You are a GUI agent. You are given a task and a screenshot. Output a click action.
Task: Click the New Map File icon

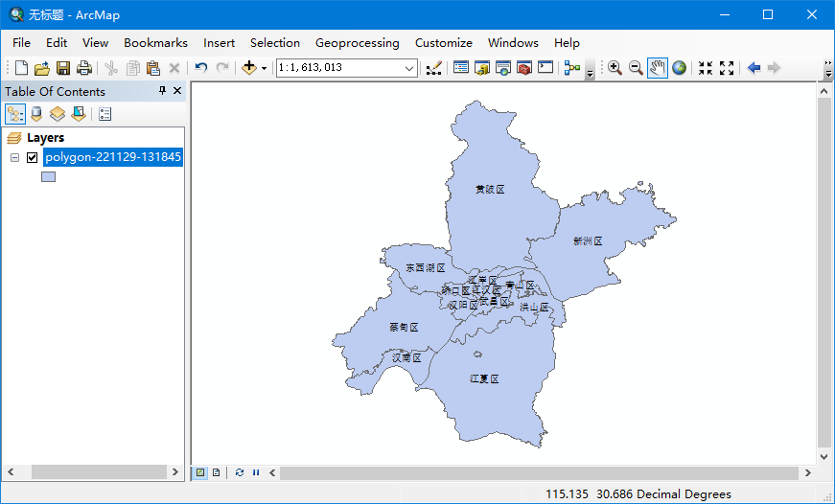click(x=21, y=68)
